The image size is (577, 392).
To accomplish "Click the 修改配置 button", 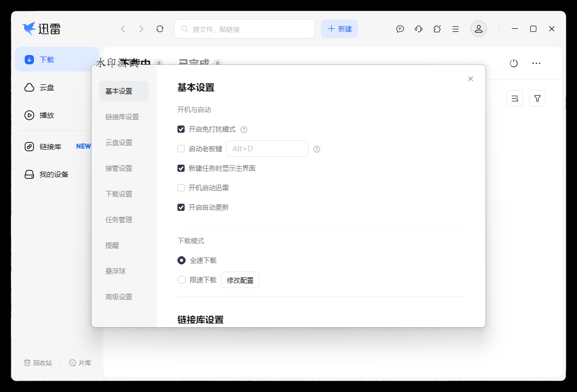I will click(240, 280).
